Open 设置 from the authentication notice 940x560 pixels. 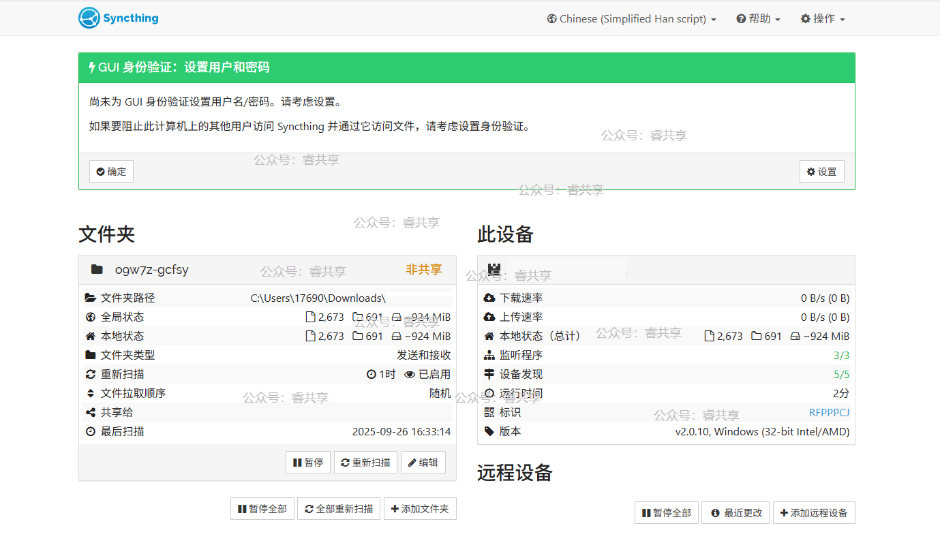coord(821,172)
